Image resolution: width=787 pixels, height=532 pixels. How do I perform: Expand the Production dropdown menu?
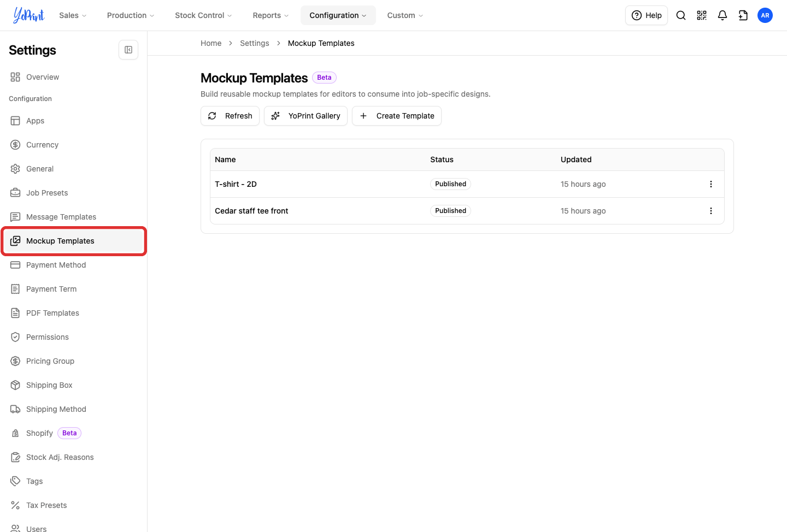click(x=131, y=15)
